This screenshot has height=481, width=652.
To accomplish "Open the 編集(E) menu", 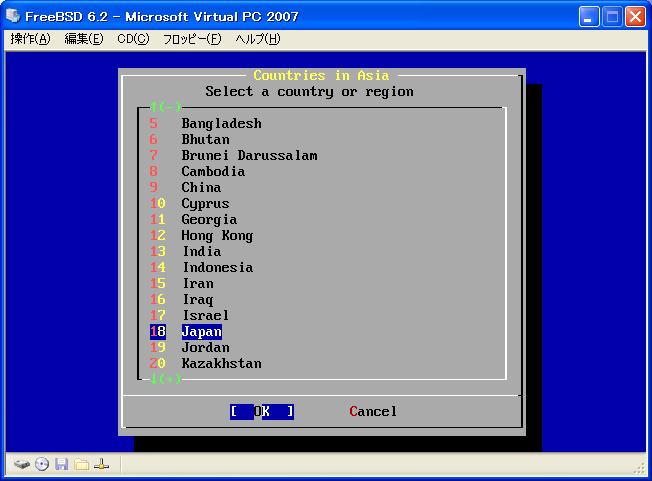I will (84, 39).
